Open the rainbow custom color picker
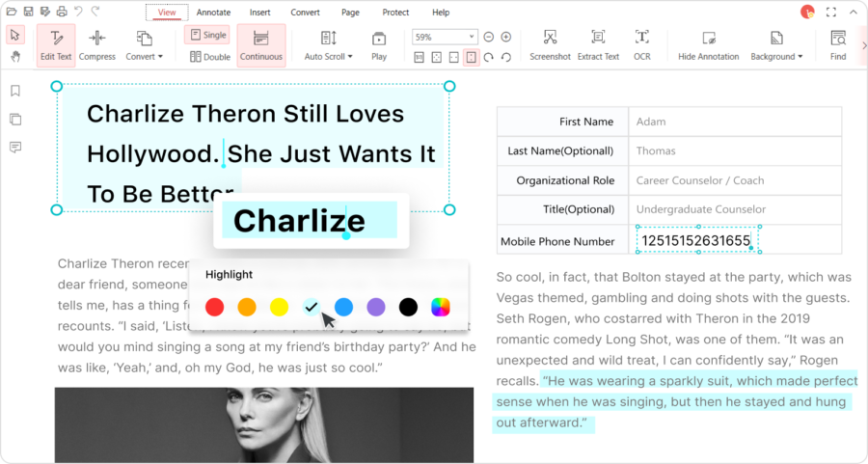 [x=441, y=307]
